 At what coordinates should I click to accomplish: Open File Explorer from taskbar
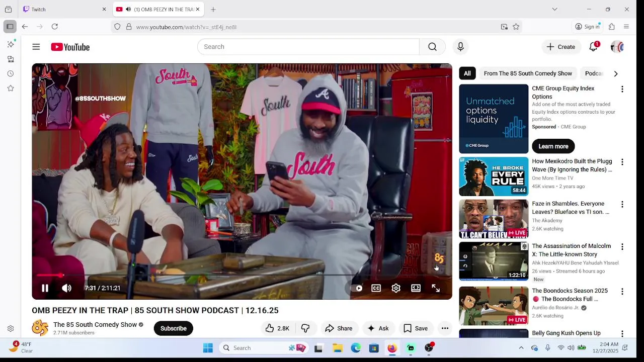[x=338, y=348]
